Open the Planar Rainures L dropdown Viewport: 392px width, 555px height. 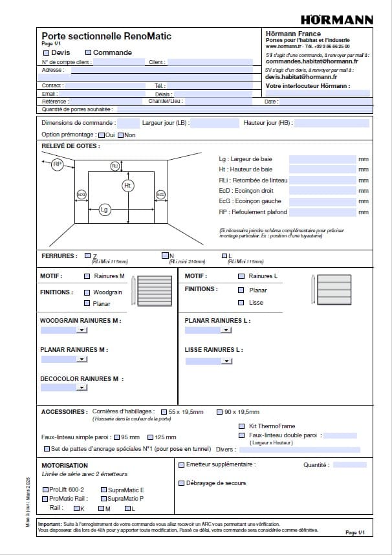tap(225, 331)
